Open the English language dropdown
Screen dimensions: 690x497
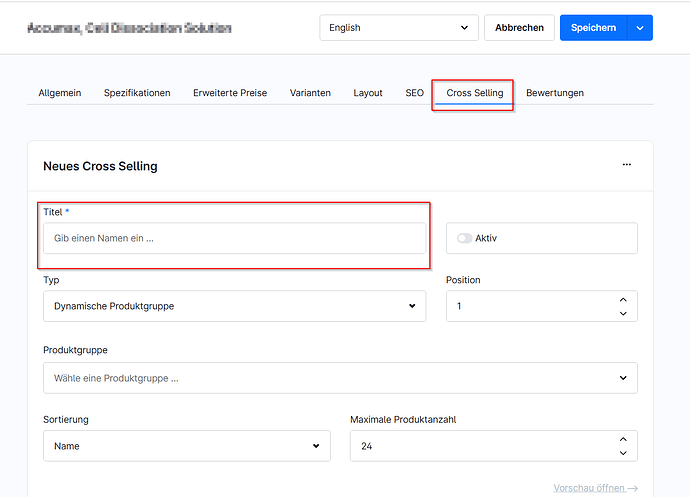pyautogui.click(x=399, y=28)
